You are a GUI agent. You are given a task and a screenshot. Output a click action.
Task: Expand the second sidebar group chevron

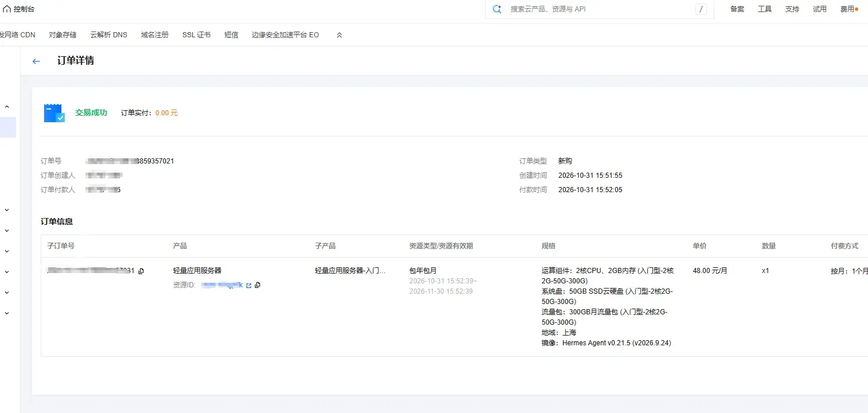(7, 210)
